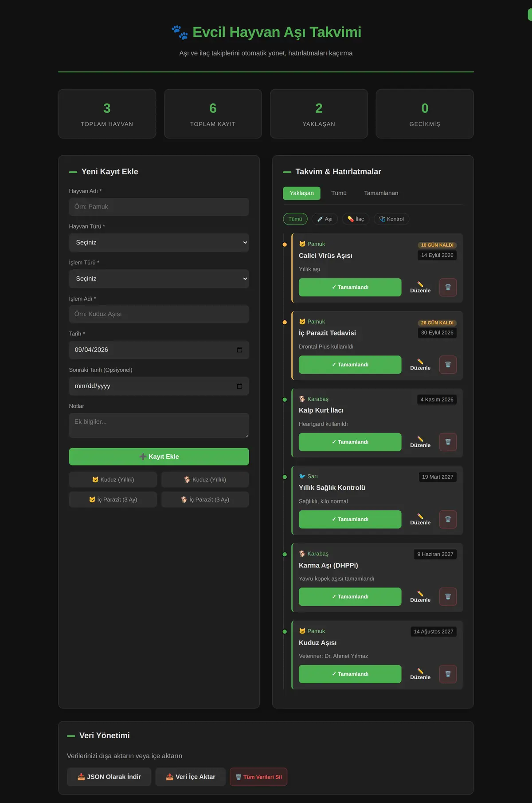Apply the cat İç Parazit (3 Ay) template
This screenshot has width=532, height=803.
[113, 500]
